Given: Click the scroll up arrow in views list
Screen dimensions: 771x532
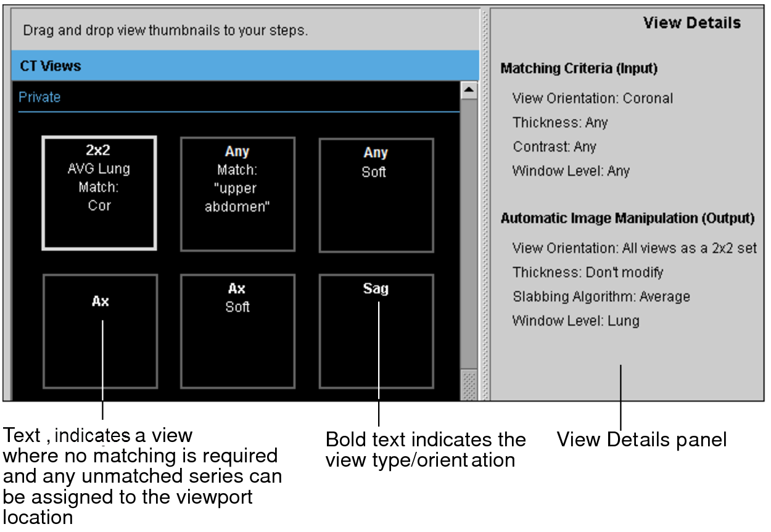Looking at the screenshot, I should pos(469,91).
